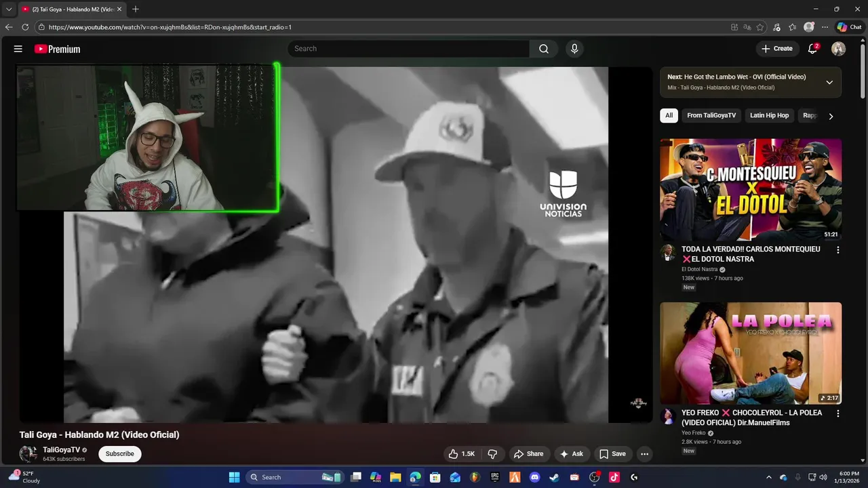This screenshot has height=488, width=868.
Task: Open options for LA POLEA video
Action: (838, 413)
